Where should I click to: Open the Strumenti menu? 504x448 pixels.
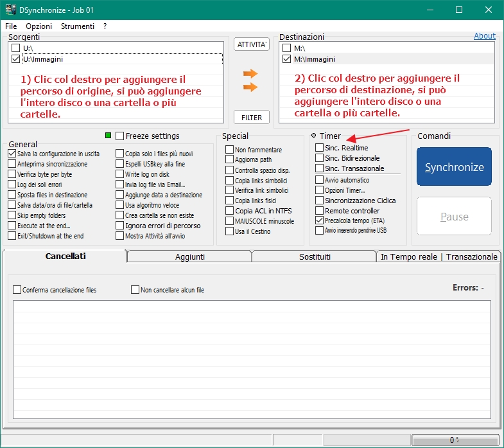78,26
